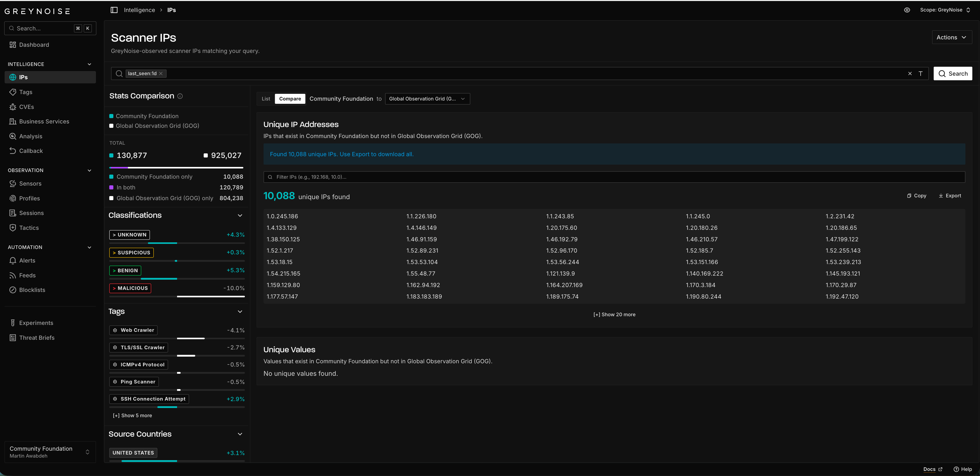
Task: Collapse the Tags section
Action: pos(240,312)
